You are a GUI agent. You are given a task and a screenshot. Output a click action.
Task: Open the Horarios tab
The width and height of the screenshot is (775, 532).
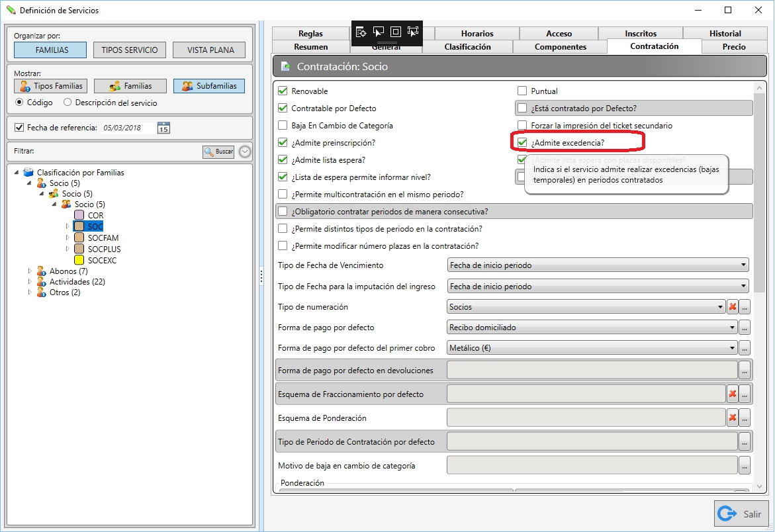pos(477,34)
